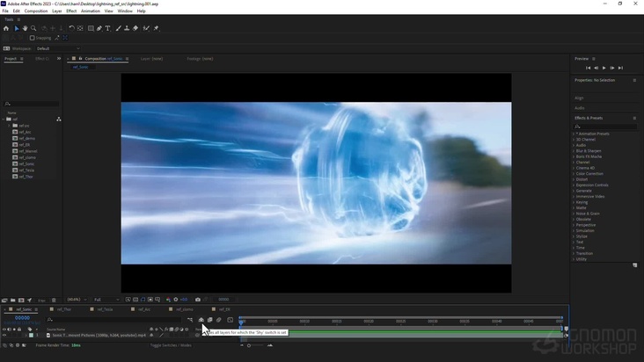The height and width of the screenshot is (362, 644).
Task: Expand the Blur & Sharpen effects category
Action: point(587,151)
